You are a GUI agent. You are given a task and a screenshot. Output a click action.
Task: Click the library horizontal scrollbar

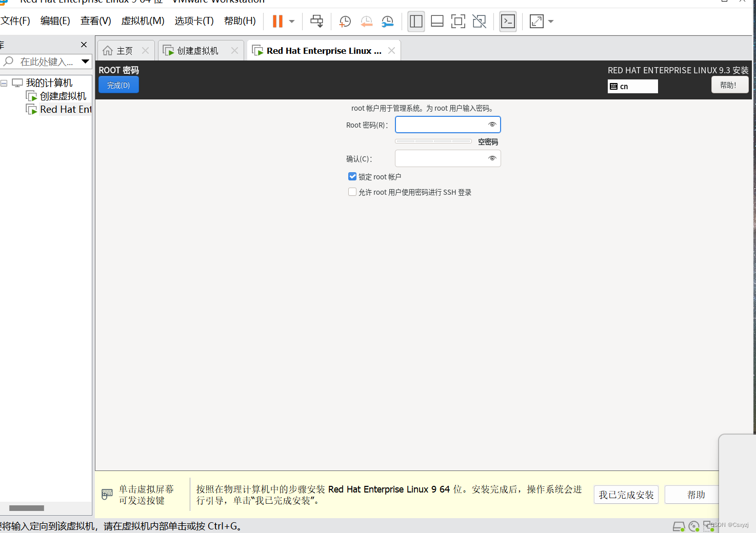tap(27, 508)
